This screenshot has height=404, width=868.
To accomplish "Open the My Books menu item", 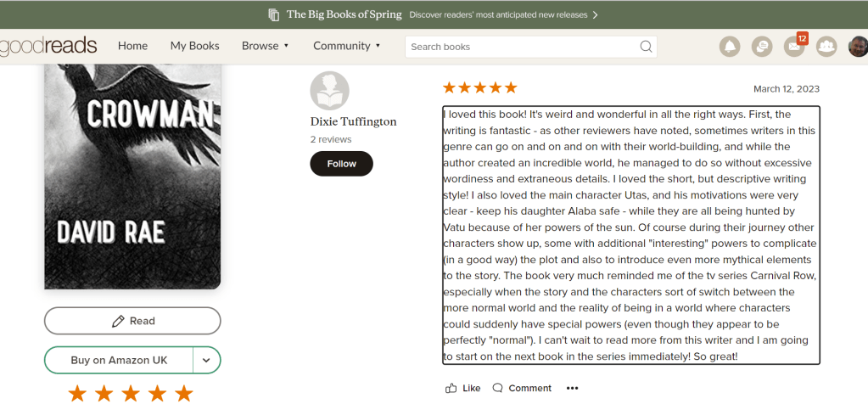I will point(194,46).
